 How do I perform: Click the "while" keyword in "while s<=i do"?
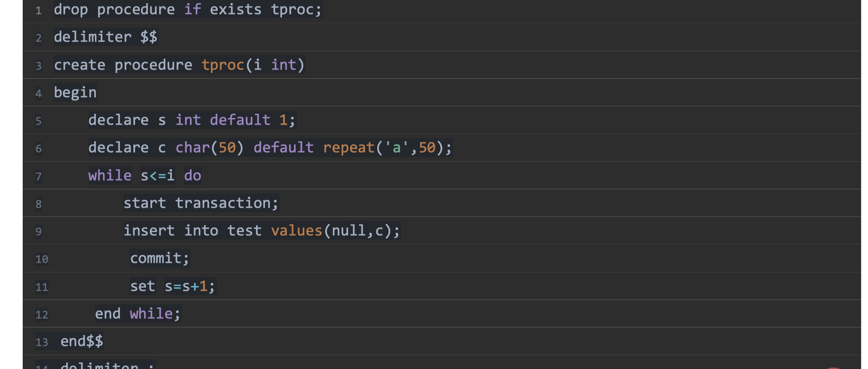point(110,176)
